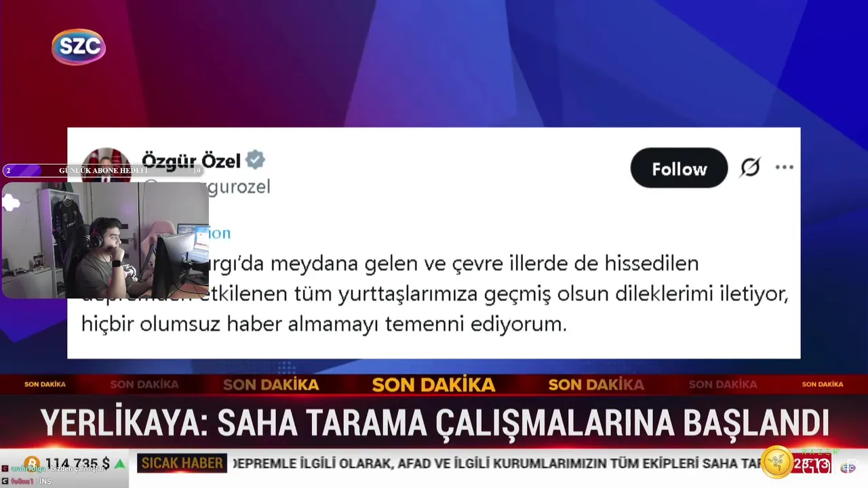This screenshot has height=488, width=868.
Task: Click the blue verified badge
Action: pyautogui.click(x=255, y=161)
